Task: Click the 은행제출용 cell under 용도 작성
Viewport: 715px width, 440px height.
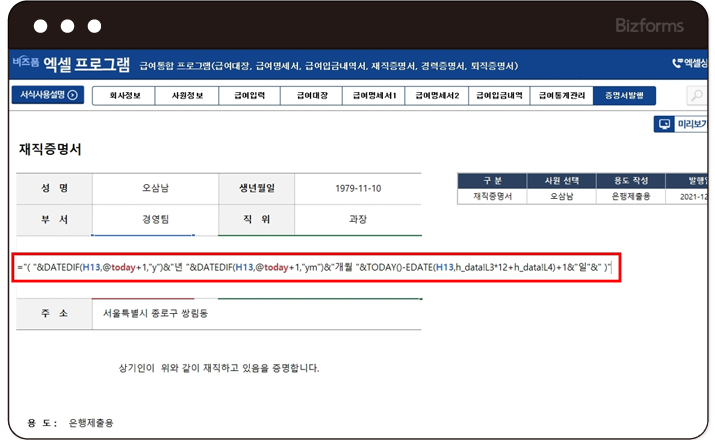Action: 631,197
